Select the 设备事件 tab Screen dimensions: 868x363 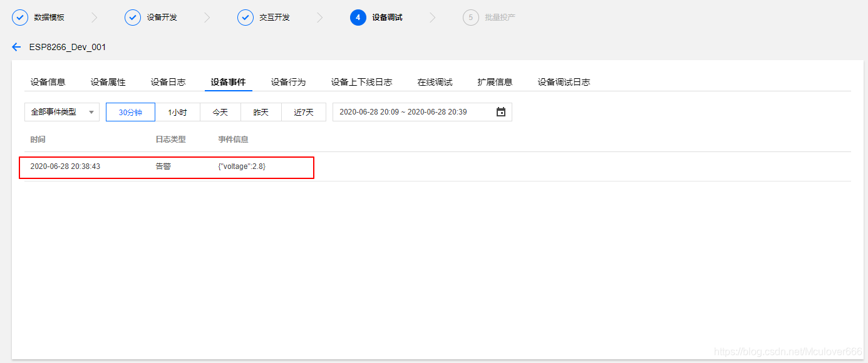pyautogui.click(x=229, y=82)
